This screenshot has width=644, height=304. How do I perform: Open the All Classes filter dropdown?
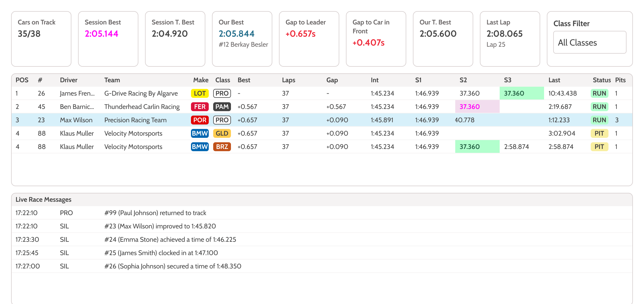pos(590,42)
